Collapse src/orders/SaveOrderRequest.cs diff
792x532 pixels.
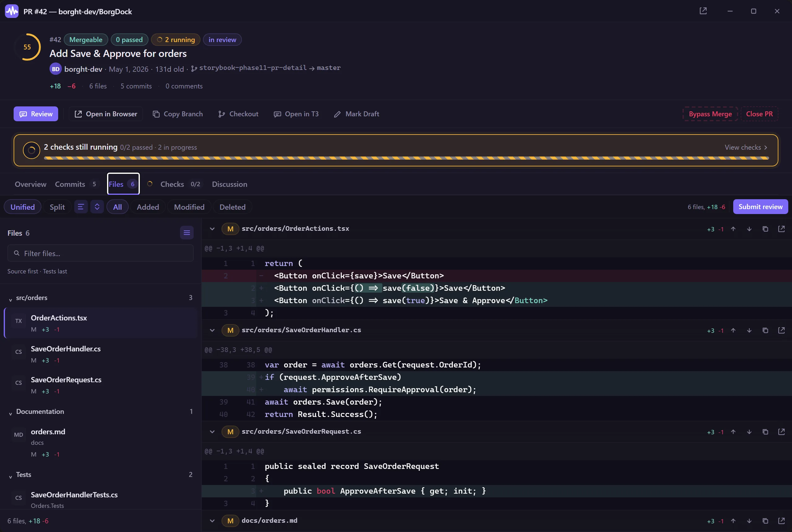tap(212, 431)
